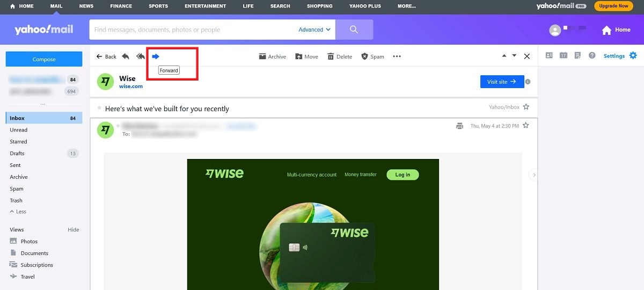Go to previous message with up triangle
The height and width of the screenshot is (290, 644).
coord(504,56)
